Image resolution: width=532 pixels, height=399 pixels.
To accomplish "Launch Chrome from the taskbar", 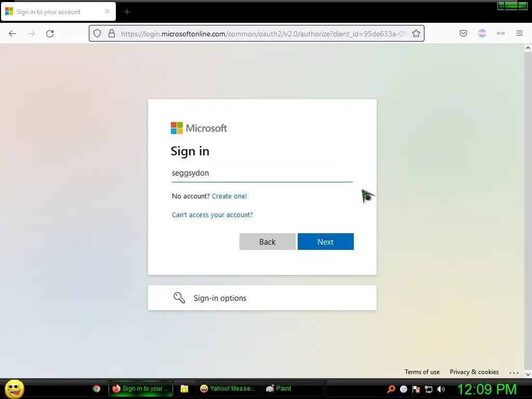I will click(97, 389).
